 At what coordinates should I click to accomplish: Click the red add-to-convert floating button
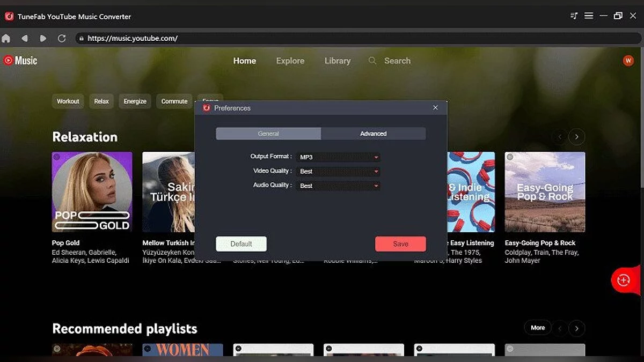pos(624,280)
